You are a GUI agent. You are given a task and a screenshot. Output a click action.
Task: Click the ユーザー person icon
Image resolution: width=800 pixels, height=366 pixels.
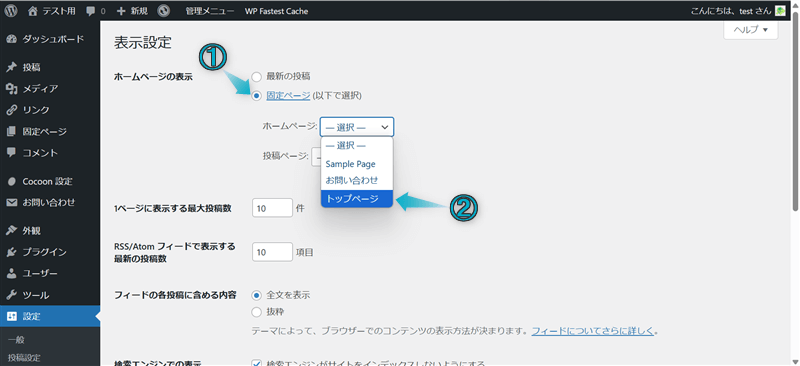[12, 274]
